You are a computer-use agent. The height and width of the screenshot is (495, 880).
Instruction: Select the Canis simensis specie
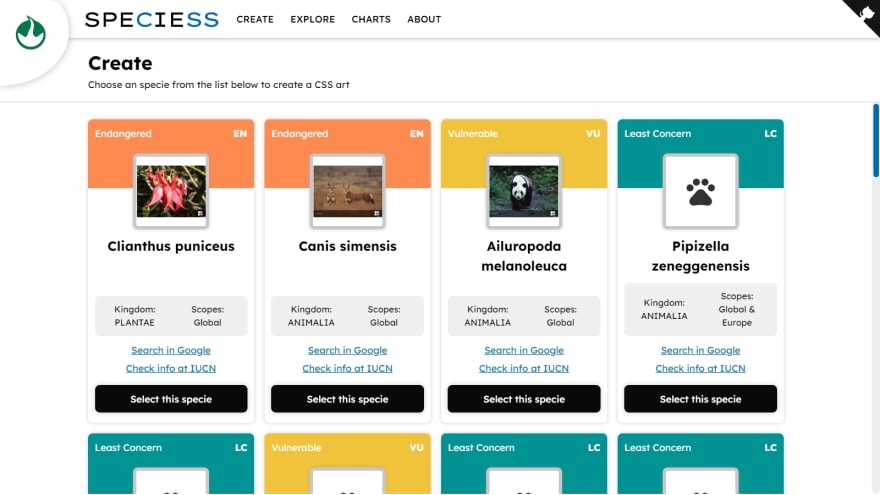[x=347, y=399]
